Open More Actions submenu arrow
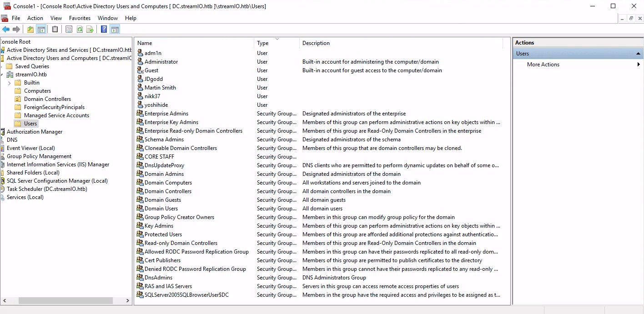Image resolution: width=644 pixels, height=314 pixels. [x=639, y=65]
